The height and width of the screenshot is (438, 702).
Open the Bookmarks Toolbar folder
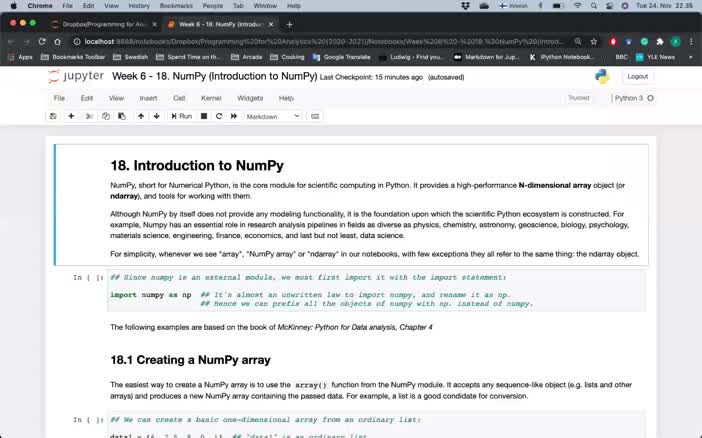click(x=73, y=57)
